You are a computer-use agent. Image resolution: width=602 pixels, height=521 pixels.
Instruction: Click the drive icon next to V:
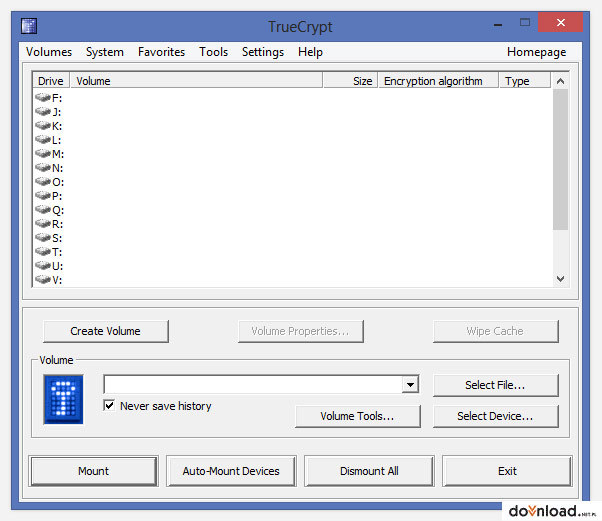coord(43,280)
